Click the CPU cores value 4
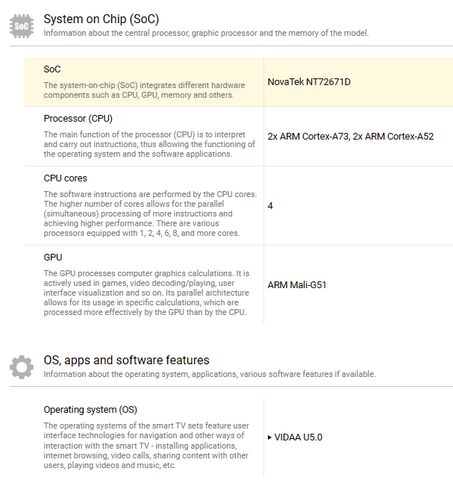Viewport: 453px width, 480px height. [x=270, y=206]
